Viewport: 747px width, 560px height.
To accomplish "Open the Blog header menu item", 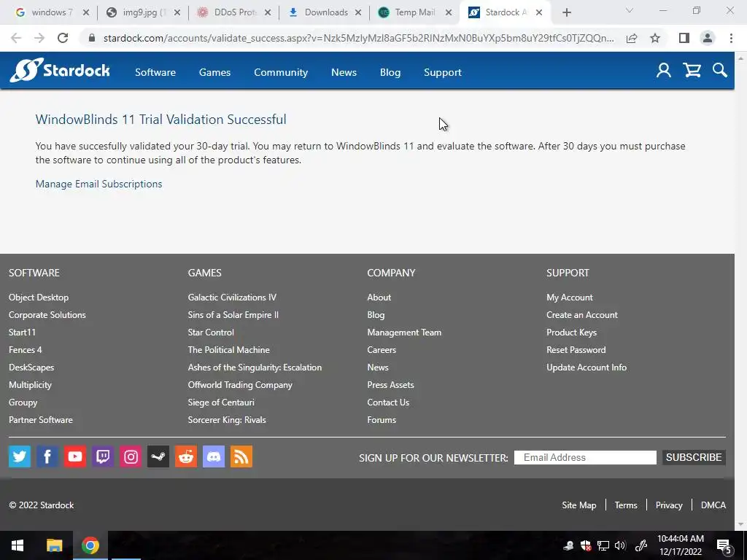I will [390, 72].
